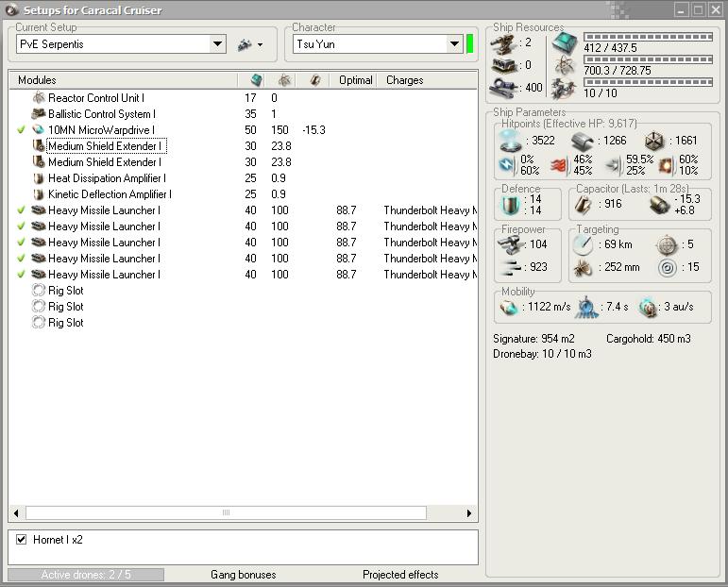The image size is (728, 587).
Task: Click the drone bandwidth bar 10 / 10
Action: tap(648, 82)
